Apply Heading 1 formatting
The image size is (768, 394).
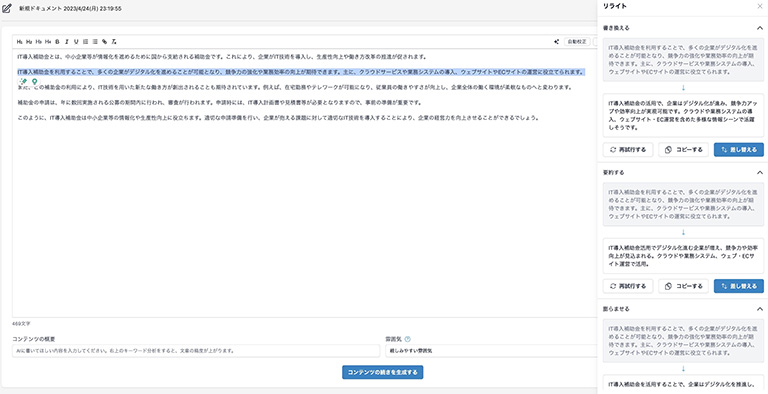pos(20,42)
